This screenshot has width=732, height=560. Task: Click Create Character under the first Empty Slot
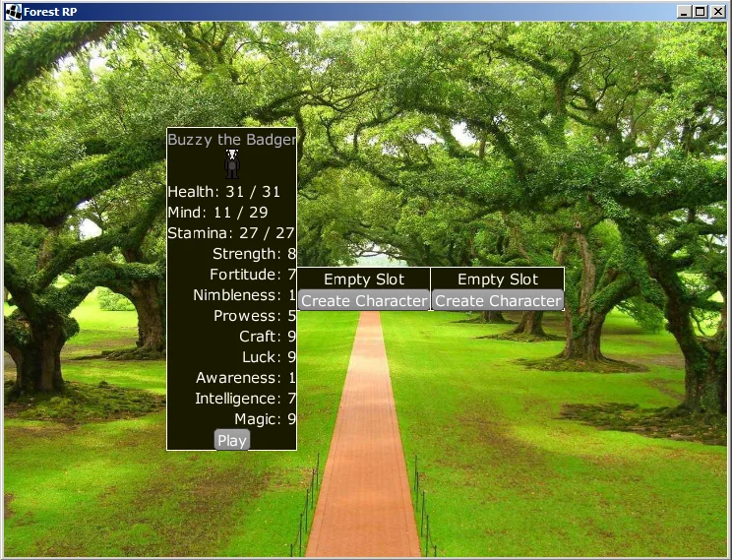(364, 301)
